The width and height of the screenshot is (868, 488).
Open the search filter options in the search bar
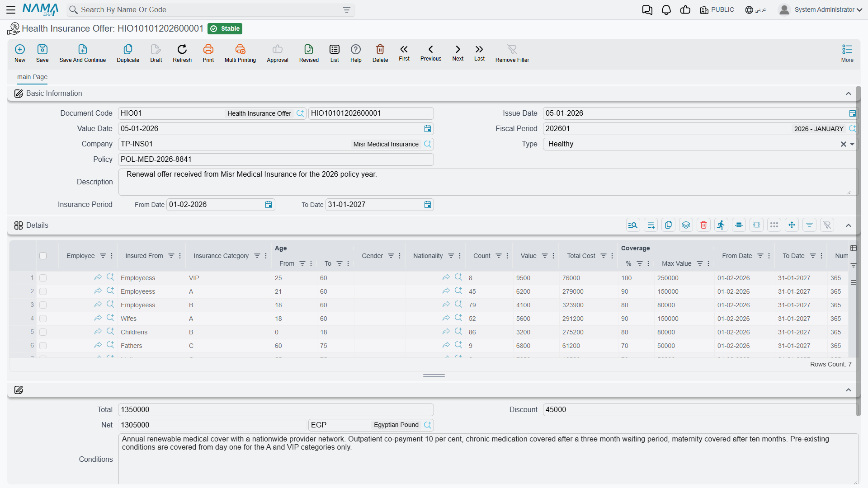pyautogui.click(x=347, y=10)
